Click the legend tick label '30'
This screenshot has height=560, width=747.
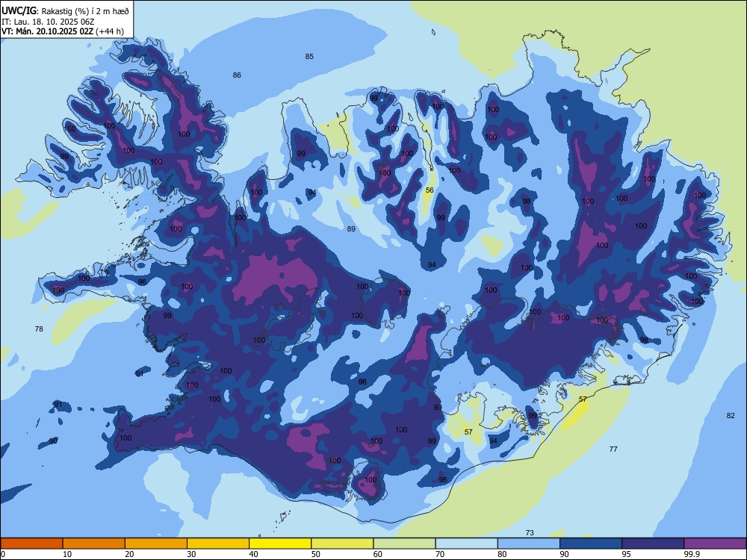pyautogui.click(x=191, y=554)
